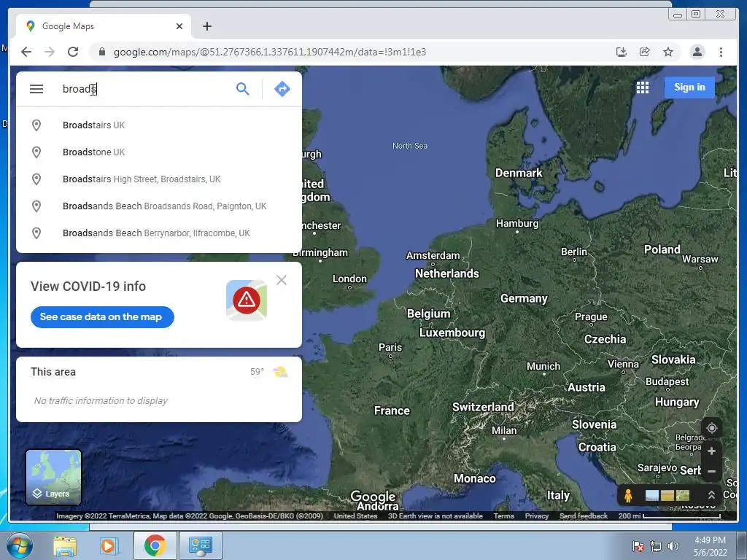Click the taskbar clock
The height and width of the screenshot is (560, 747).
710,546
